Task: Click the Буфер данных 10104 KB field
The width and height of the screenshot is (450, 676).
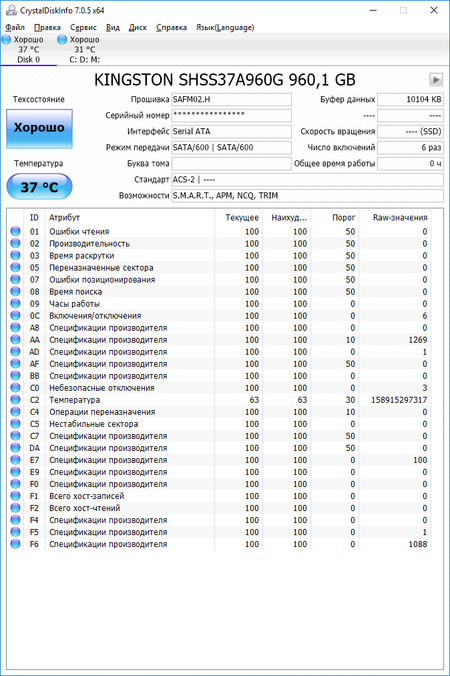Action: (x=410, y=99)
